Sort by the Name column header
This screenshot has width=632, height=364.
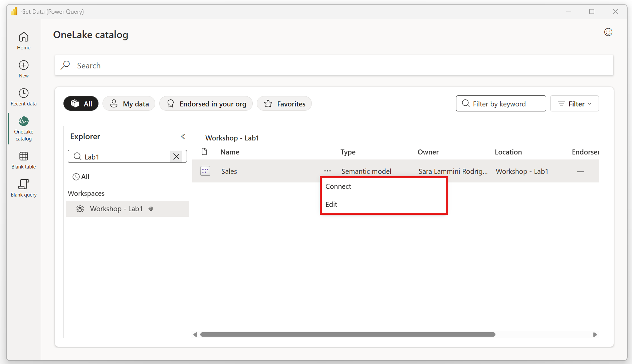click(230, 152)
